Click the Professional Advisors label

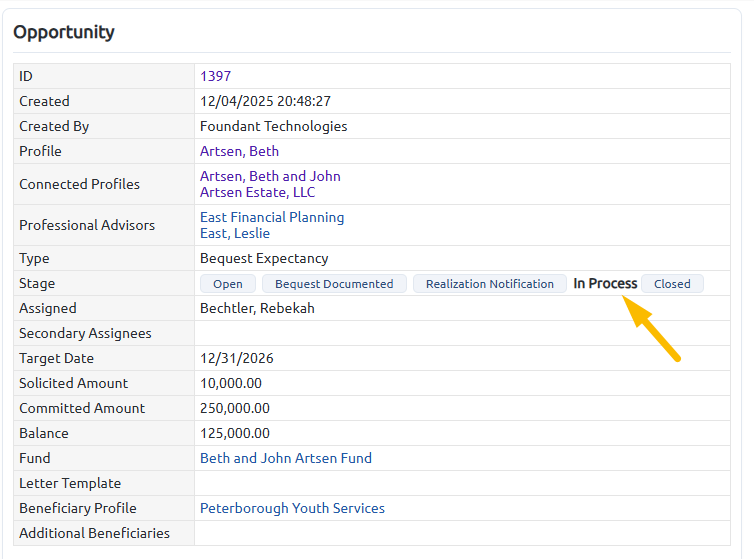(x=87, y=225)
